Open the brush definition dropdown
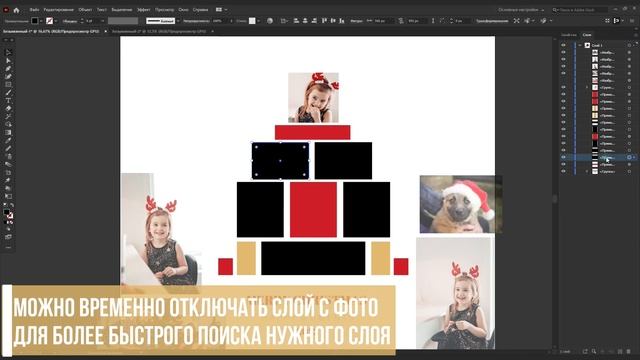This screenshot has width=640, height=360. pos(178,21)
